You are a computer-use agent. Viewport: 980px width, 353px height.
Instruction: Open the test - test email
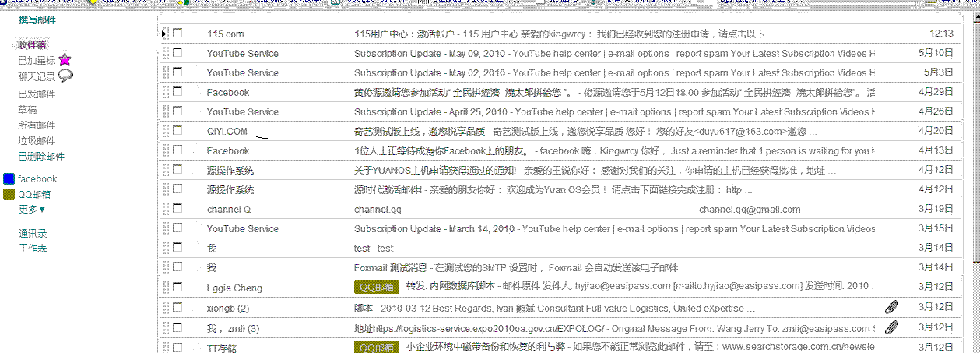pyautogui.click(x=374, y=248)
